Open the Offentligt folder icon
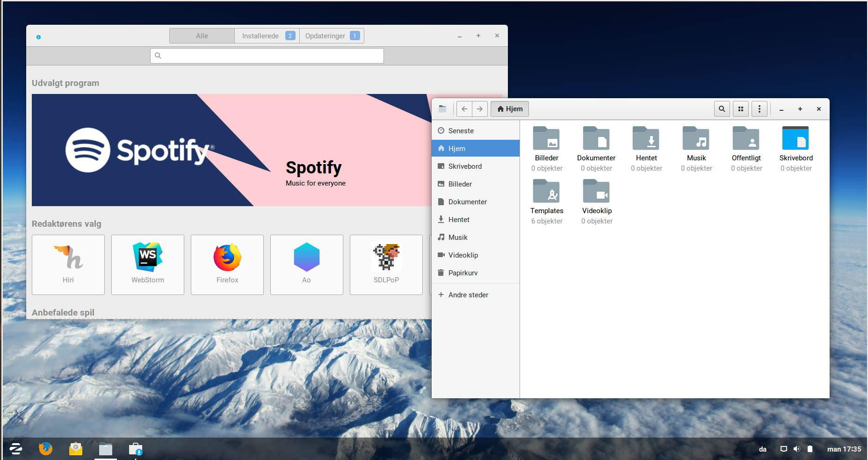The image size is (868, 460). click(x=746, y=138)
